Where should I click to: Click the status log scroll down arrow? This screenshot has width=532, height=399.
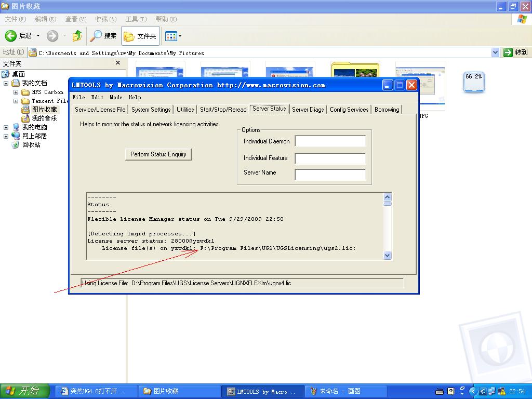click(x=388, y=255)
